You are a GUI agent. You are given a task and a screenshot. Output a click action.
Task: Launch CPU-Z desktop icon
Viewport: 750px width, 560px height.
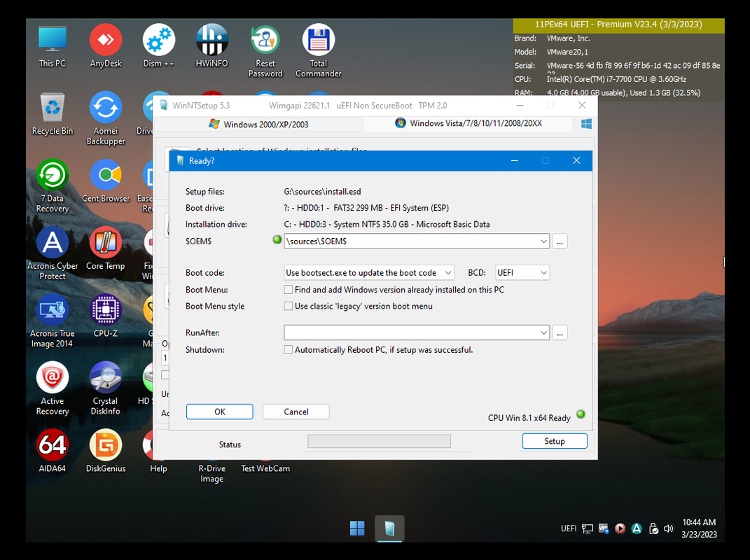click(106, 316)
